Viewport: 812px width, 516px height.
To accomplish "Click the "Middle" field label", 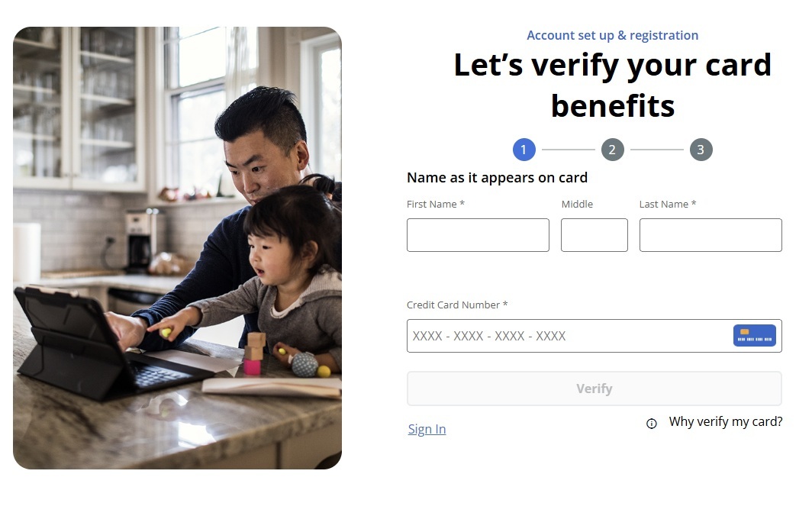I will pos(577,204).
